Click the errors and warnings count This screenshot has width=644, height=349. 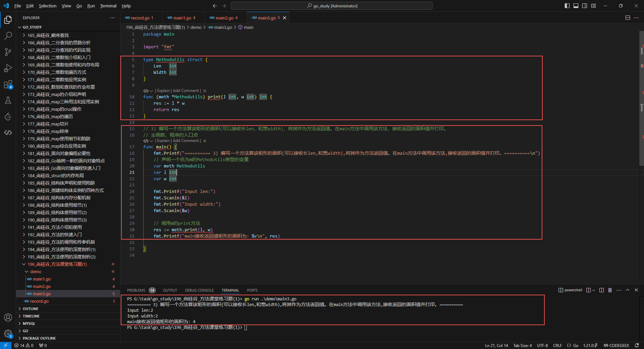click(x=24, y=345)
